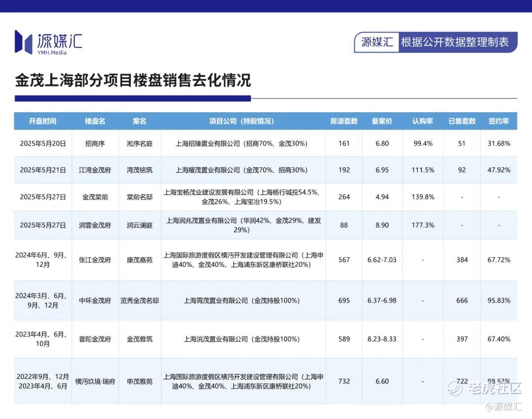This screenshot has width=532, height=419.
Task: Click the 康茂嘉苑 cell
Action: (139, 259)
